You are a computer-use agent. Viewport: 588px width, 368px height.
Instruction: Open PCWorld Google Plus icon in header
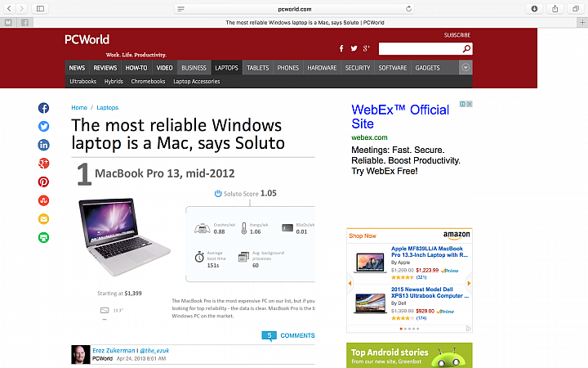366,48
